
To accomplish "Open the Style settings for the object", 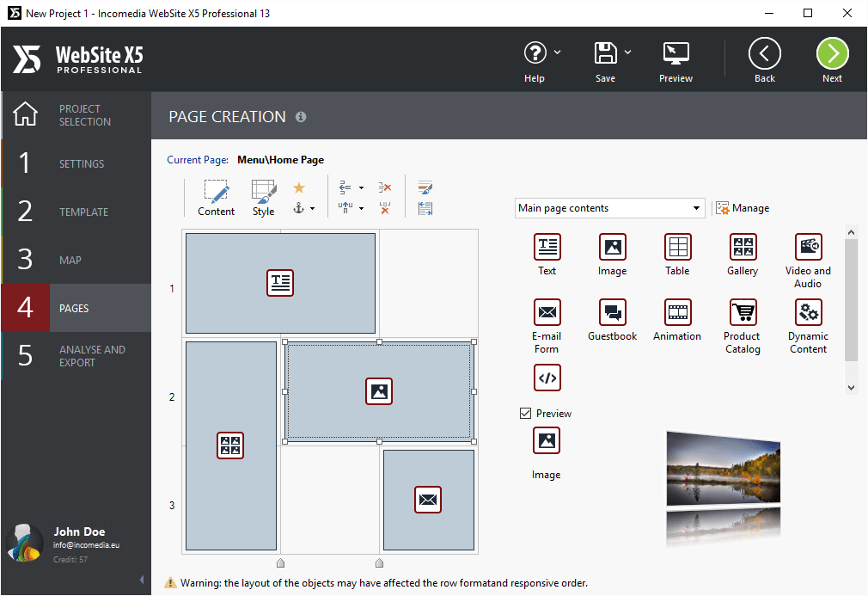I will point(263,196).
